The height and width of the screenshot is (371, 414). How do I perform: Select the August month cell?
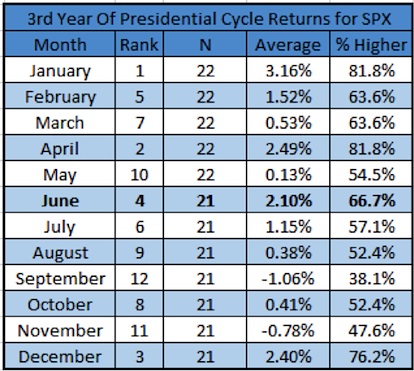coord(60,252)
